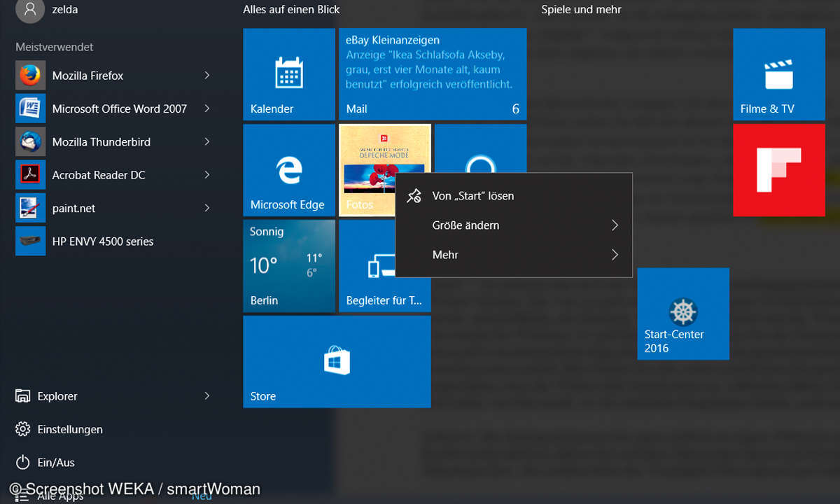
Task: Open Explorer from Start menu
Action: (57, 396)
